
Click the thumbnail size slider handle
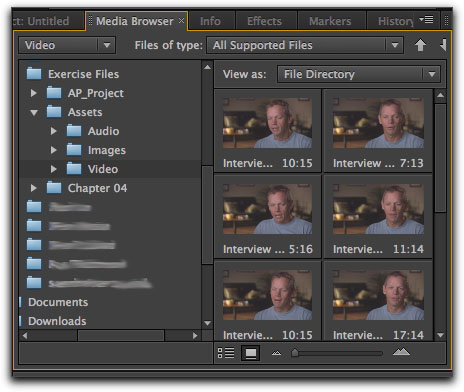coord(295,353)
